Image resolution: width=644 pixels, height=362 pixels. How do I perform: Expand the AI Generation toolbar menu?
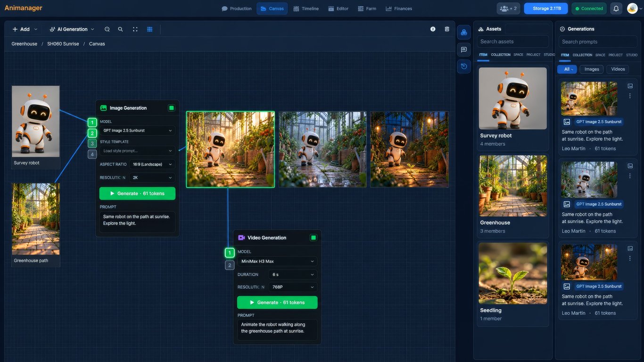72,29
